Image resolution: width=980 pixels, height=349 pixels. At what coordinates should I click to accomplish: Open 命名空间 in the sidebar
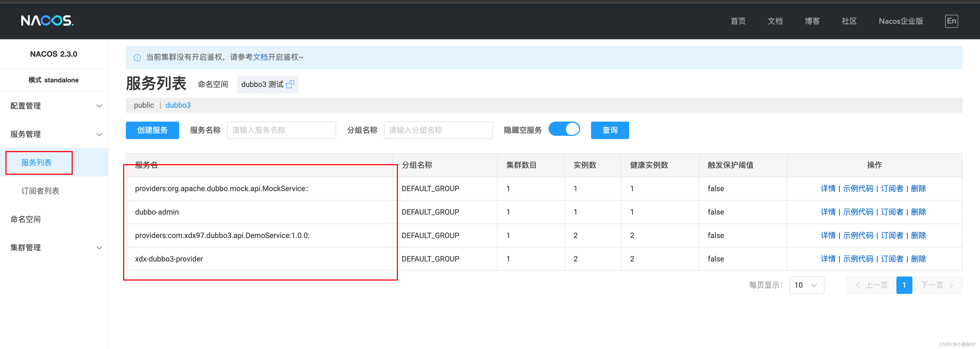[26, 219]
